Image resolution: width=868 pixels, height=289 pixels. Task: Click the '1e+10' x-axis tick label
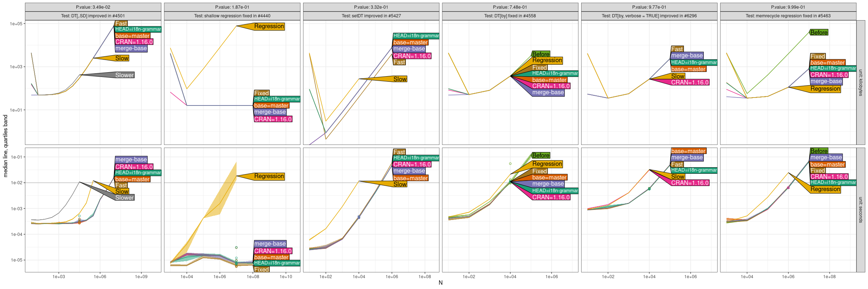click(286, 277)
